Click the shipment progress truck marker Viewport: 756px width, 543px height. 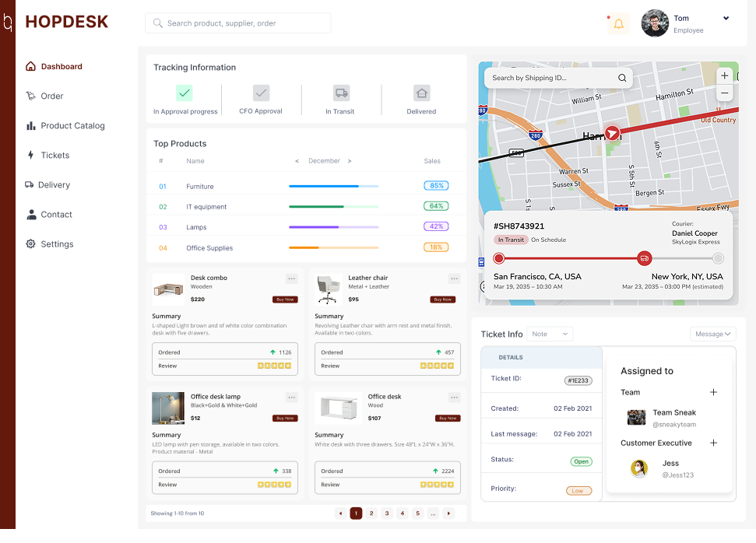click(644, 258)
